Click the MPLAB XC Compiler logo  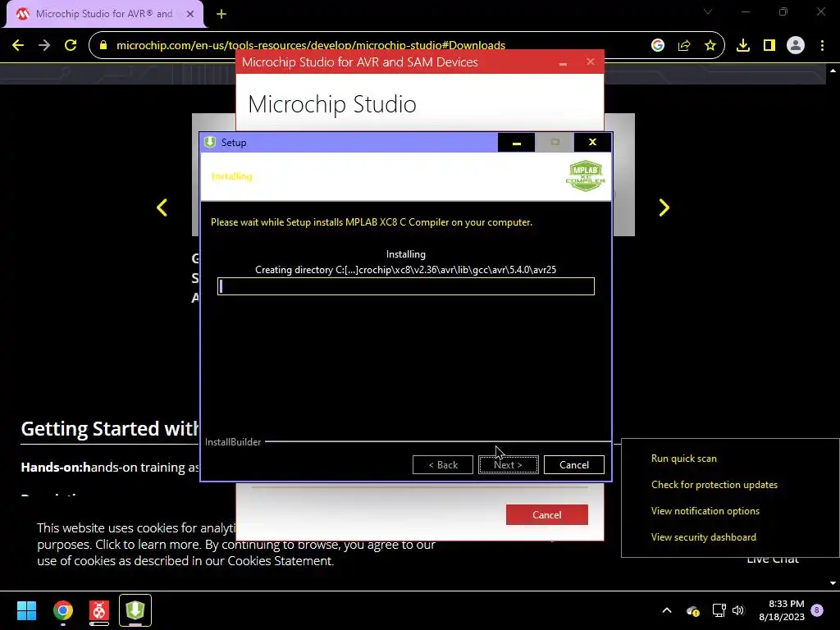586,176
